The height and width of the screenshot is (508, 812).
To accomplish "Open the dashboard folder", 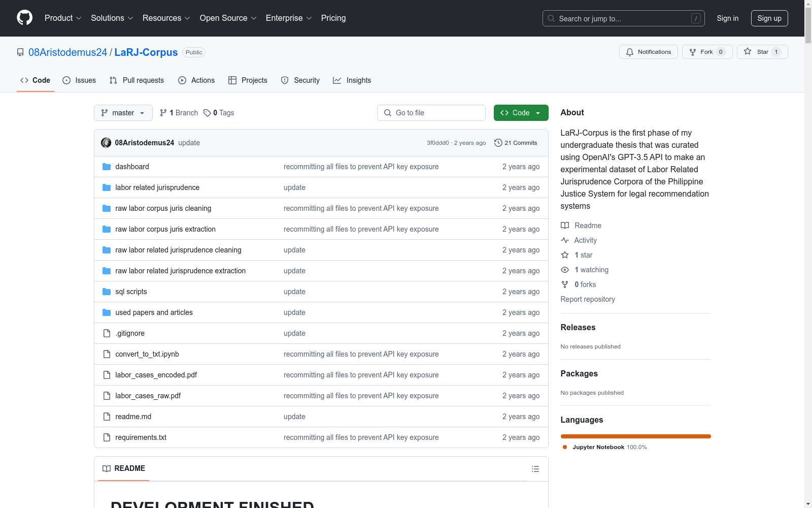I will tap(132, 167).
